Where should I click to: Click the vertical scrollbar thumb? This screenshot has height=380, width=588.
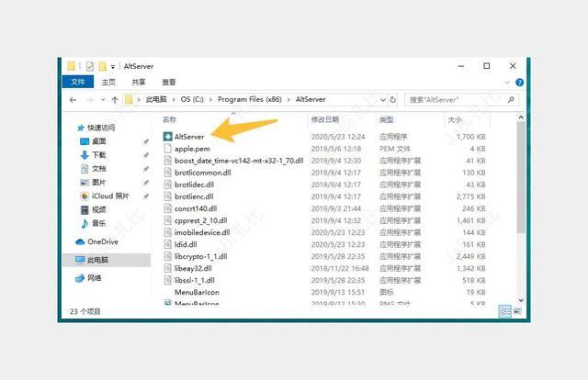pyautogui.click(x=521, y=177)
